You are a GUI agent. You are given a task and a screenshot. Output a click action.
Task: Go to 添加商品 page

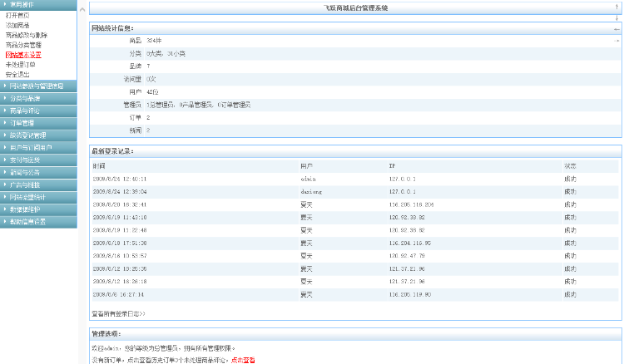pyautogui.click(x=17, y=26)
